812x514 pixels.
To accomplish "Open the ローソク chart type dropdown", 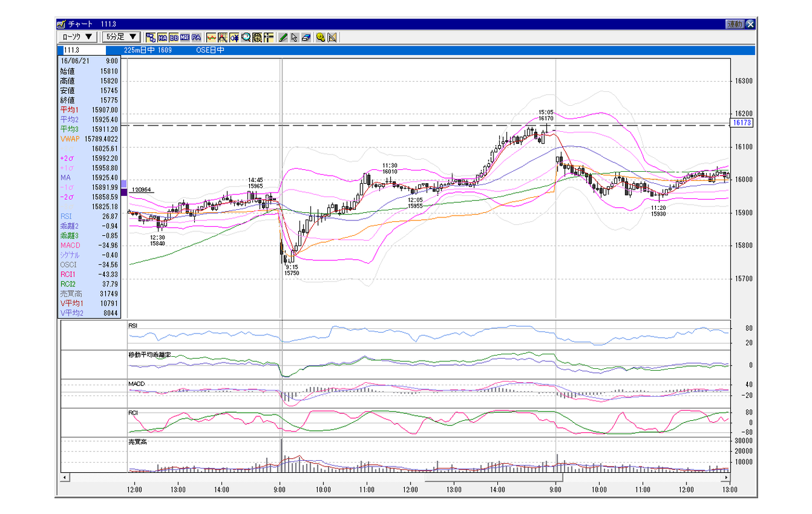I will (78, 37).
